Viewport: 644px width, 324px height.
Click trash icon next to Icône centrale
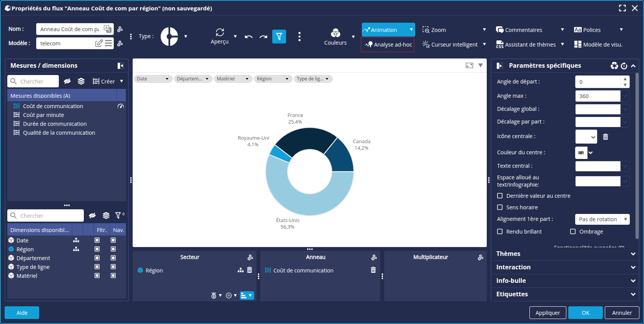606,137
